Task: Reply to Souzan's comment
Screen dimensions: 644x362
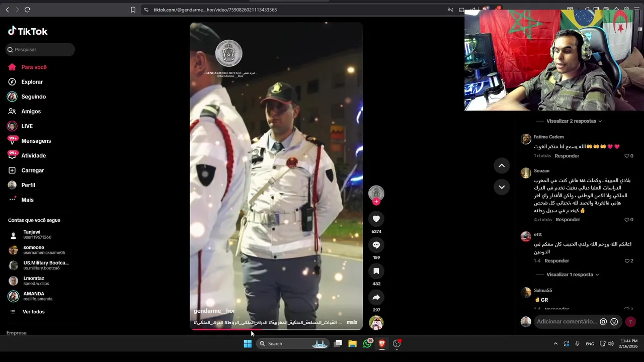Action: pos(568,220)
